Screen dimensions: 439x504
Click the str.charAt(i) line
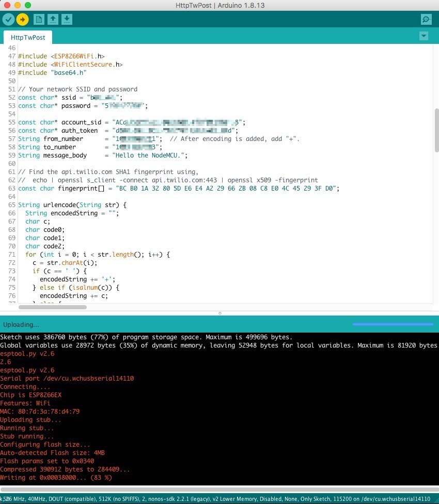pos(65,263)
